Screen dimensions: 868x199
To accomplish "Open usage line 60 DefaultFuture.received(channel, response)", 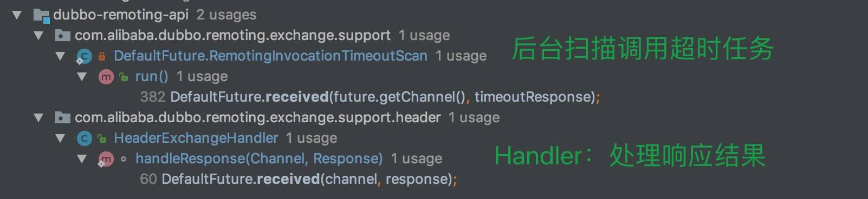I will click(x=299, y=179).
